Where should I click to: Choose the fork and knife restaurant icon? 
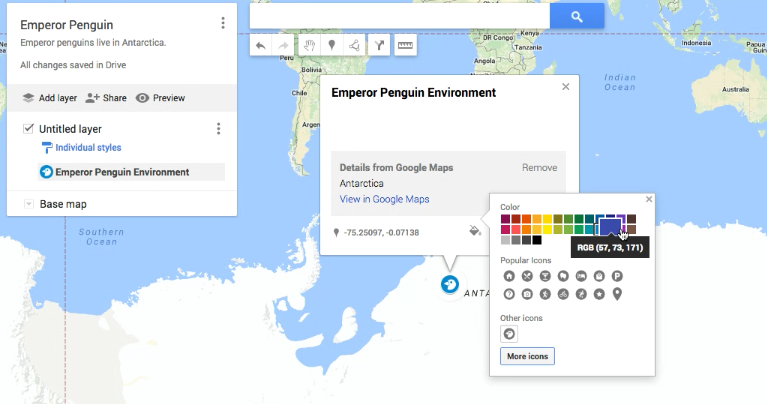(527, 276)
